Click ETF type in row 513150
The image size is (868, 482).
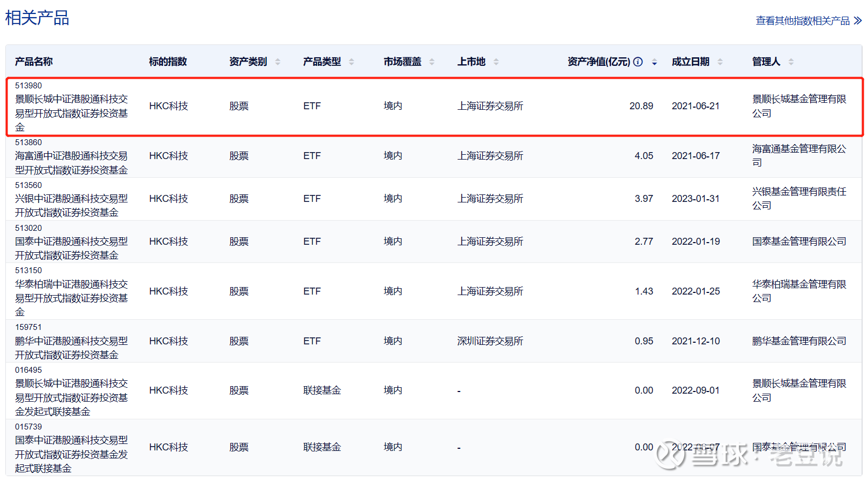tap(312, 291)
